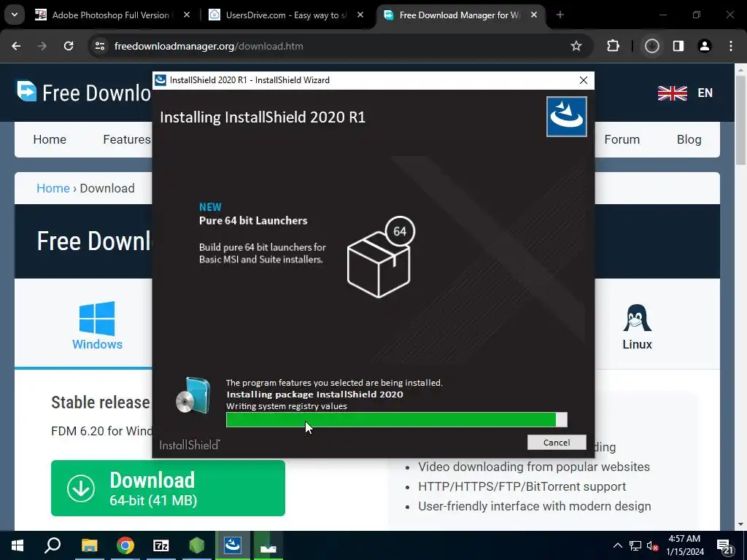Focus the InstallShield taskbar icon
The image size is (747, 560).
point(233,545)
